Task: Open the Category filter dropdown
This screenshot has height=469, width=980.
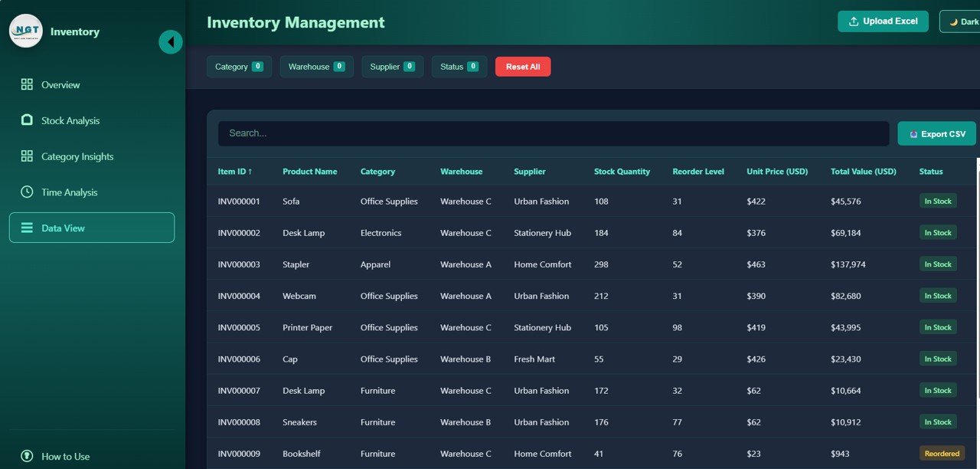Action: click(239, 67)
